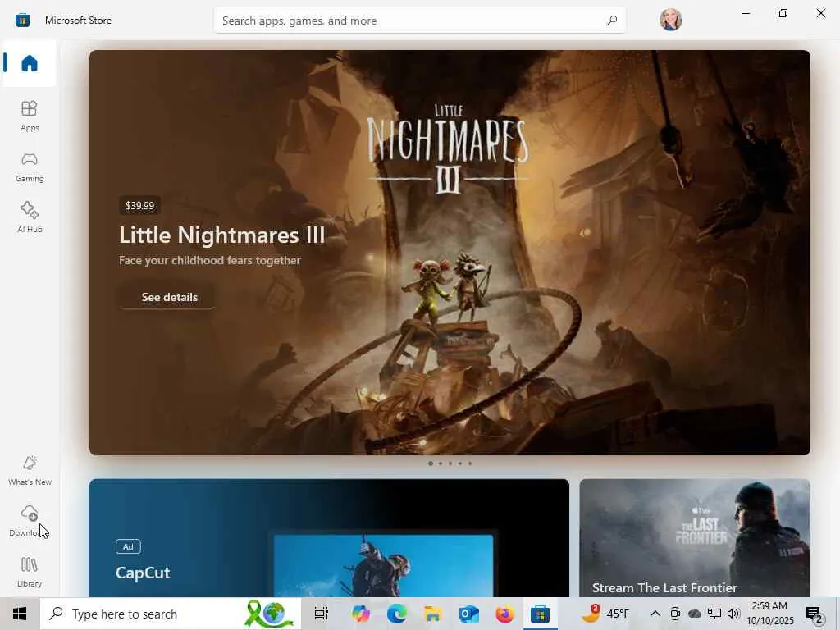This screenshot has height=630, width=840.
Task: Open the 45°F weather widget
Action: click(x=606, y=614)
